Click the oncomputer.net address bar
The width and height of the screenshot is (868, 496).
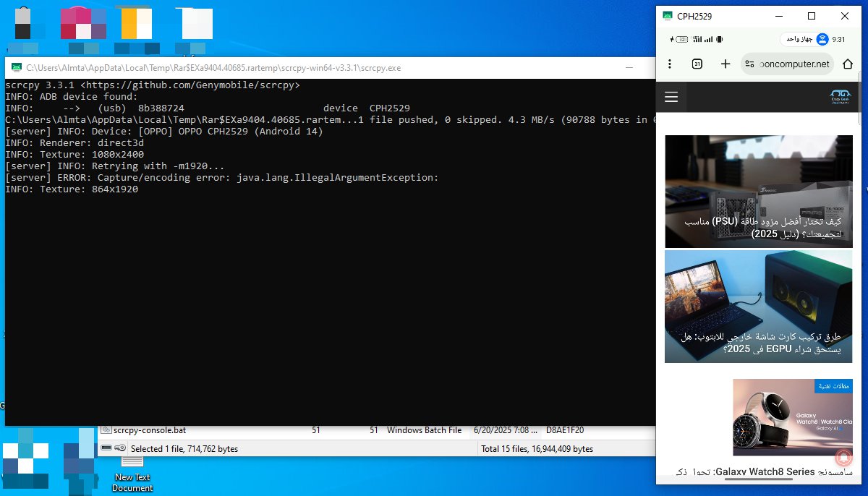(793, 64)
